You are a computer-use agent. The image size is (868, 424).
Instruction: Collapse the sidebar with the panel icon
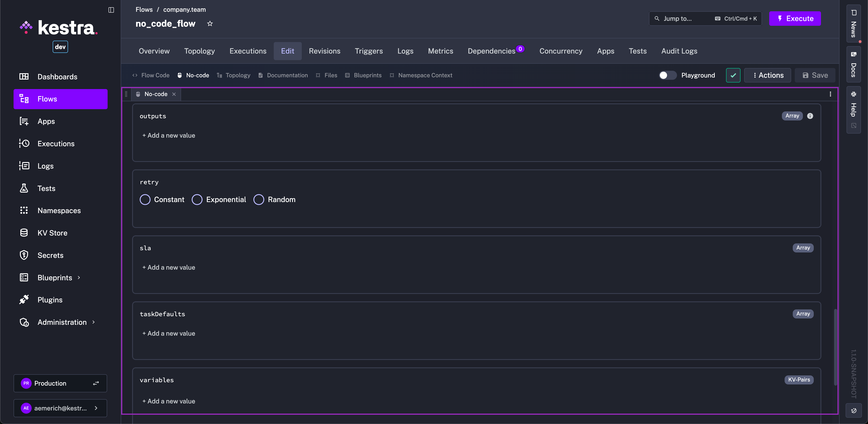(x=111, y=10)
